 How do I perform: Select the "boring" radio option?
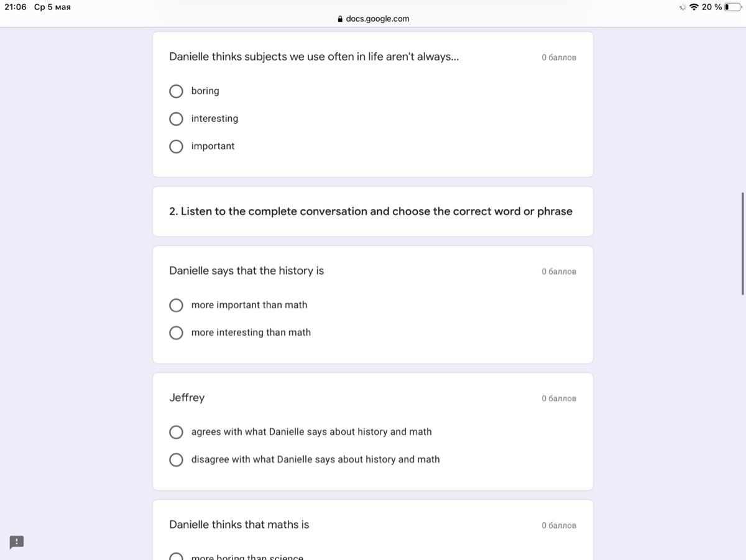coord(176,91)
